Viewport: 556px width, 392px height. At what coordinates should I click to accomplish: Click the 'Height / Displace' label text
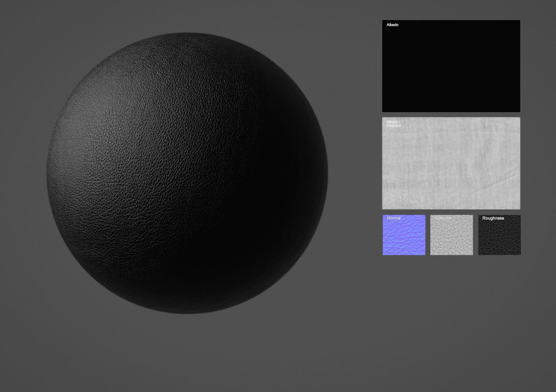coord(394,124)
